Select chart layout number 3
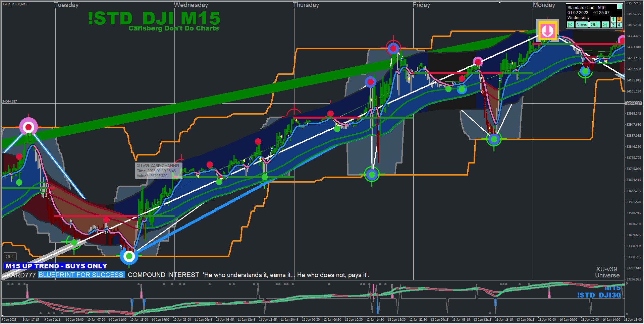 613,25
